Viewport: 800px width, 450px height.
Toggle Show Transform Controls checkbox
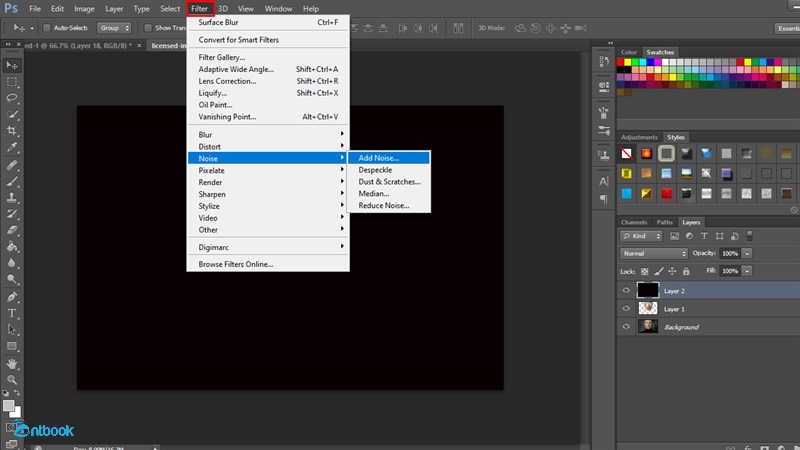tap(148, 28)
